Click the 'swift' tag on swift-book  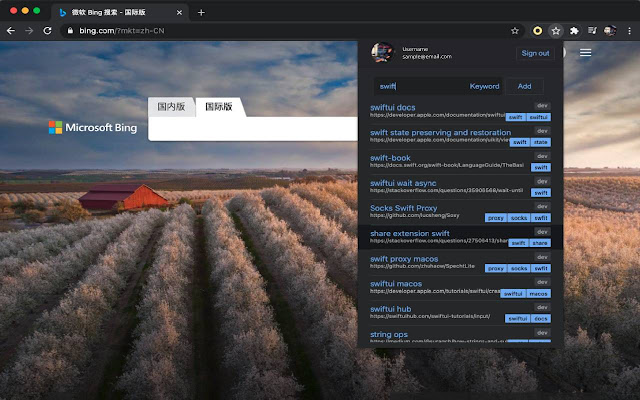[x=540, y=167]
